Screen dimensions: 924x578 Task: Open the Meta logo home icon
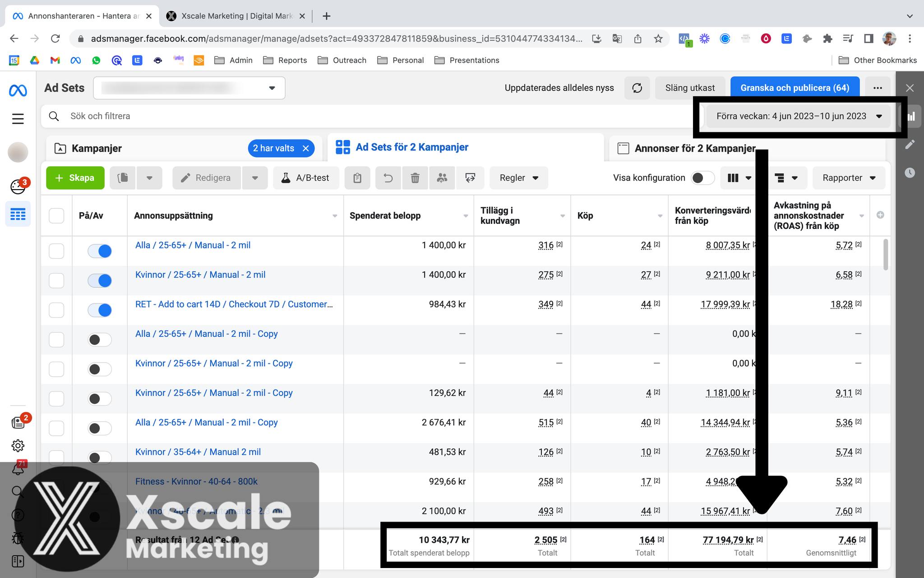[18, 91]
